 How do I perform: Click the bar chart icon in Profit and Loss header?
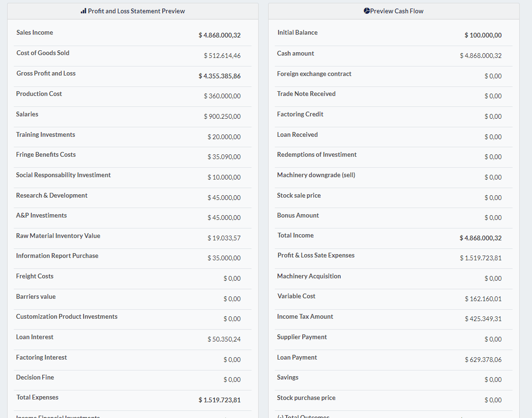tap(84, 11)
